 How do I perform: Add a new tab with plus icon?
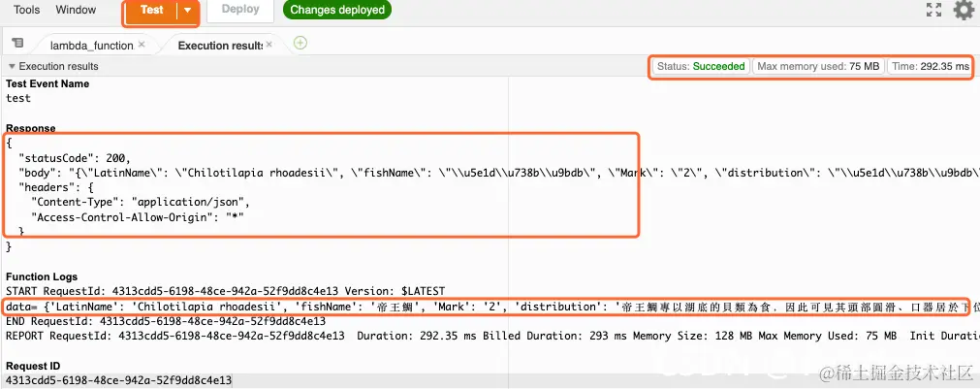(x=300, y=43)
